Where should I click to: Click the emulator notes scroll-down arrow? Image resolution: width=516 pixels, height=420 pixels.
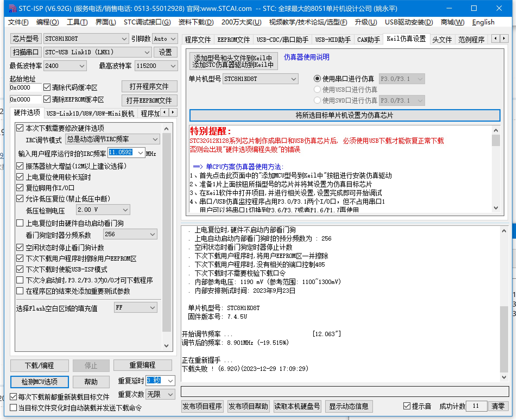pyautogui.click(x=496, y=208)
